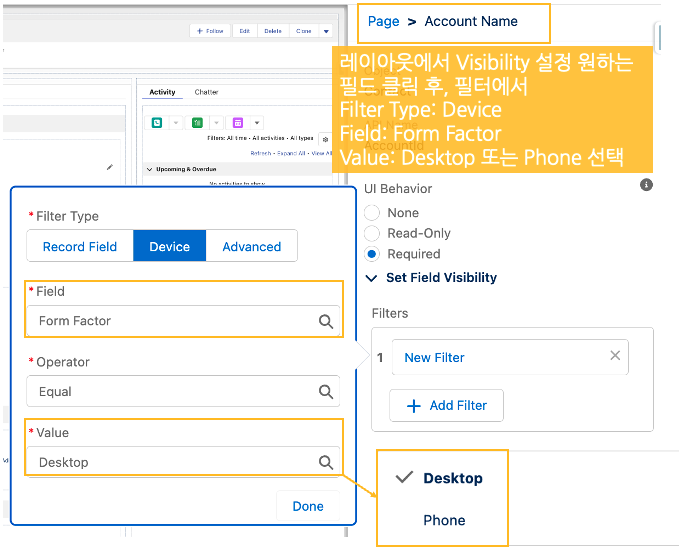The height and width of the screenshot is (551, 679).
Task: Select the Record Field filter type
Action: coord(80,246)
